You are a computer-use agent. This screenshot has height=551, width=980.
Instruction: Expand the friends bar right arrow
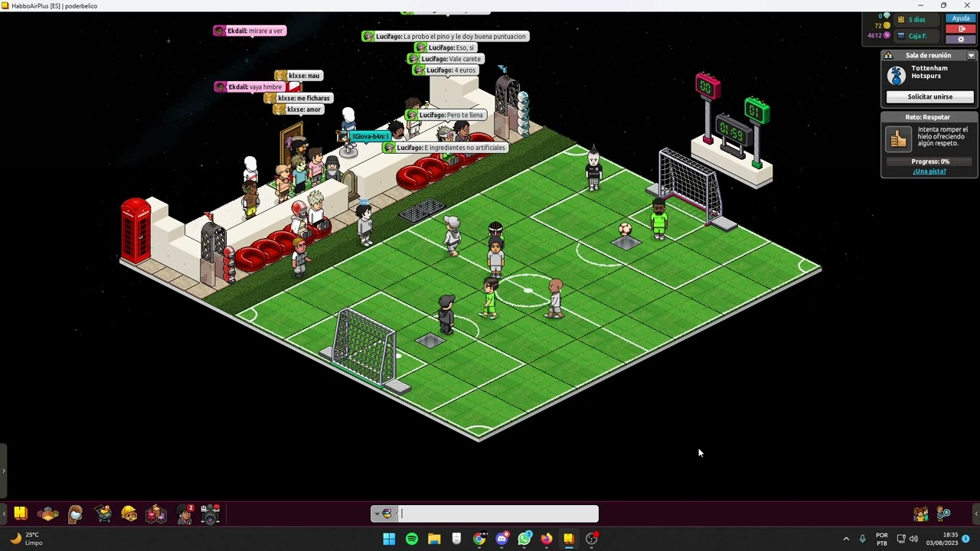click(x=975, y=514)
